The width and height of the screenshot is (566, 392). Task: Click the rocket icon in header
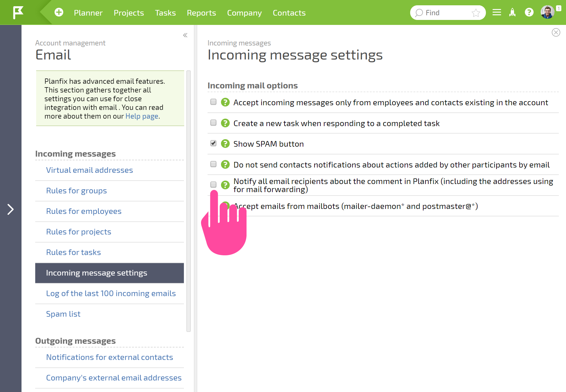click(x=512, y=12)
